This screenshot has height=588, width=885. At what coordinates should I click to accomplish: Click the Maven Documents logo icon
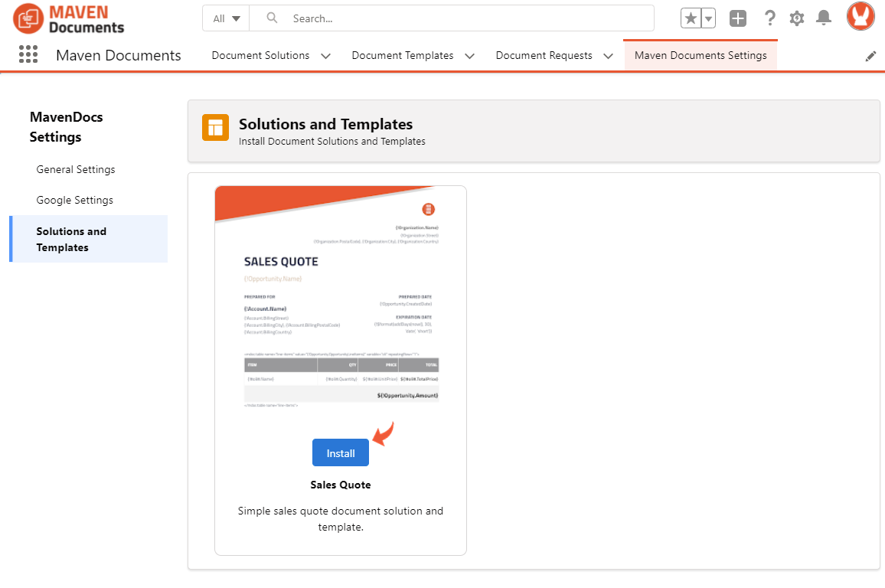(29, 18)
